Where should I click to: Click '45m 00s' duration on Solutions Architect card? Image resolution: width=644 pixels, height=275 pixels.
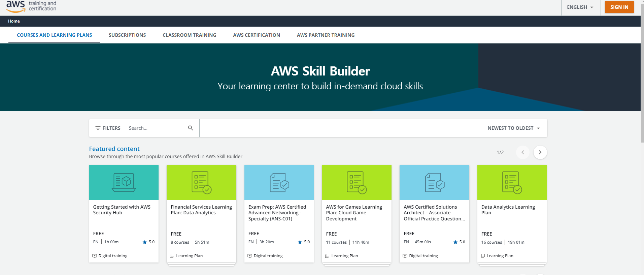pos(423,242)
